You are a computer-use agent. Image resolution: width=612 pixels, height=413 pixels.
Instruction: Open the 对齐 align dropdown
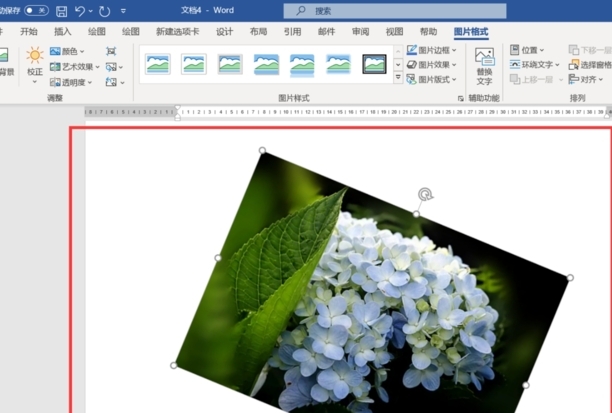586,80
